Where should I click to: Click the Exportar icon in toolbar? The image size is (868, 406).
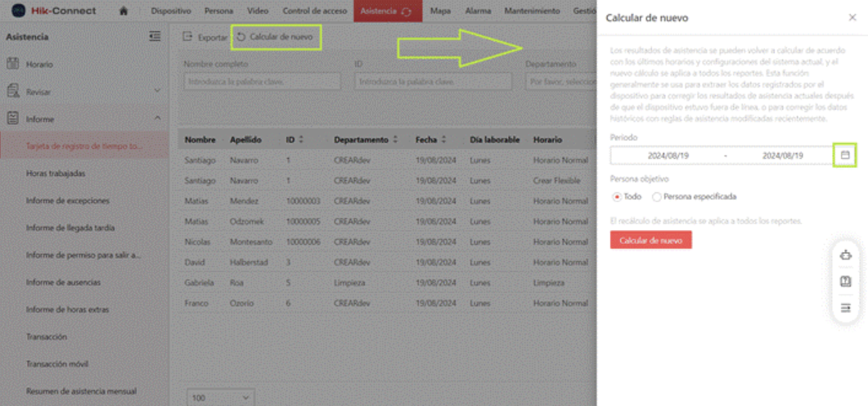coord(187,37)
